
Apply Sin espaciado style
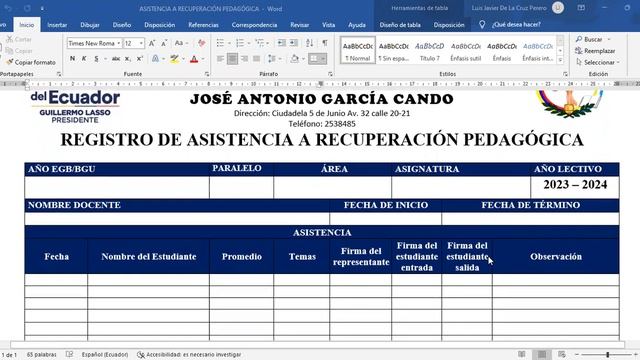click(393, 51)
